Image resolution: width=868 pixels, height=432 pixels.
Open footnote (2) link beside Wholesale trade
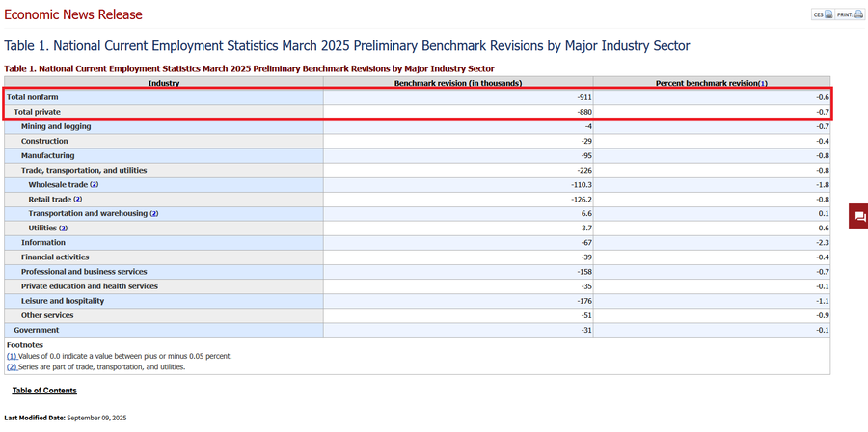click(x=95, y=185)
